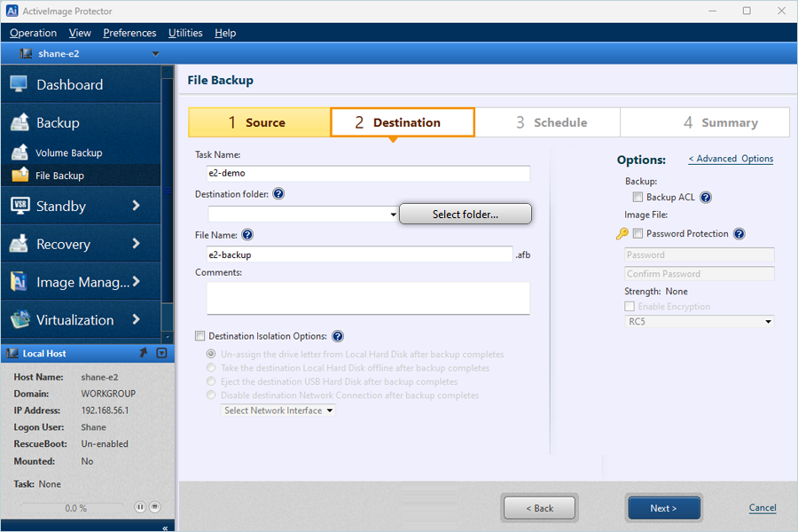Open the Utilities menu
This screenshot has height=532, width=798.
coord(185,33)
